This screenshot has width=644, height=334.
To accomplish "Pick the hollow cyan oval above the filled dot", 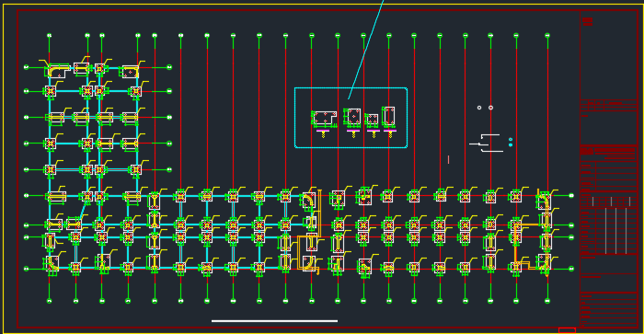I will (x=511, y=139).
